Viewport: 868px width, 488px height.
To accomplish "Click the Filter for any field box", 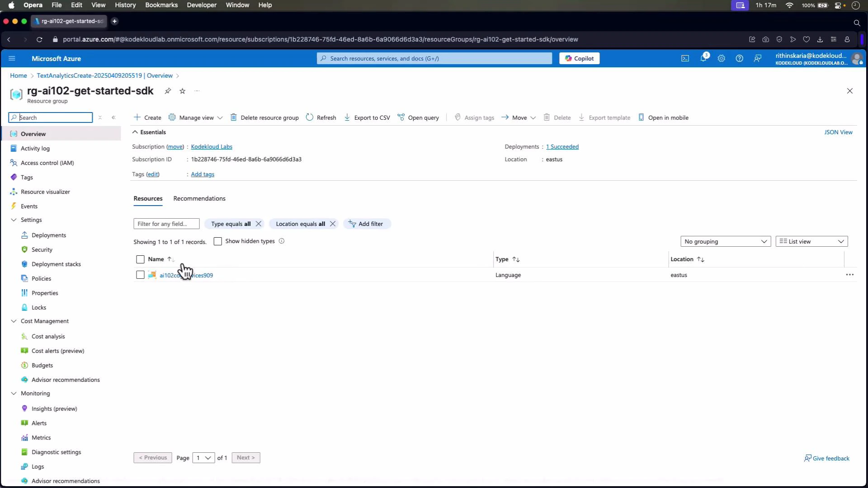I will click(x=166, y=224).
